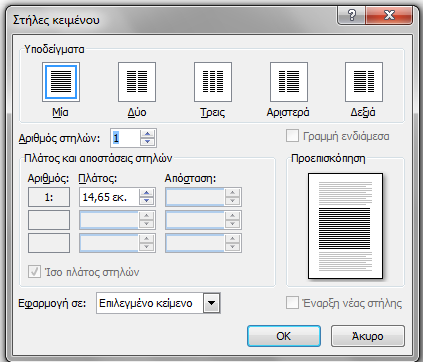Viewport: 423px width, 362px height.
Task: Toggle the Ίσο πλάτος στηλών checkbox
Action: (x=34, y=272)
